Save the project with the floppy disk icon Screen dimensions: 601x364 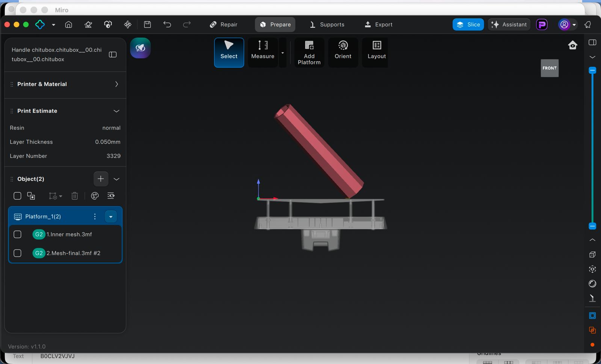click(147, 24)
